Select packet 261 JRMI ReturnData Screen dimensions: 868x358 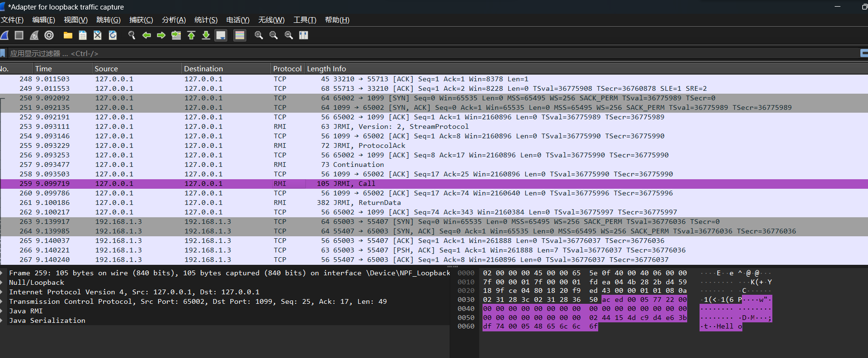click(434, 203)
